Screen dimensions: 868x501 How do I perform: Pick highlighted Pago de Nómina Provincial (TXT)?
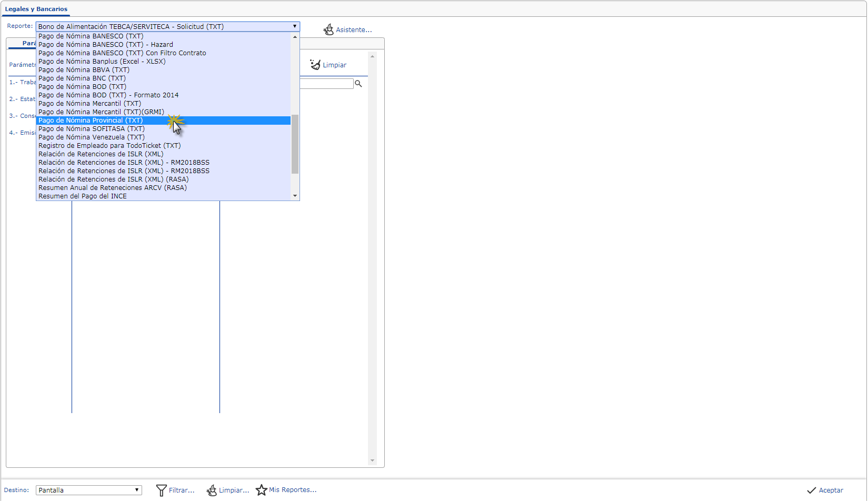163,121
